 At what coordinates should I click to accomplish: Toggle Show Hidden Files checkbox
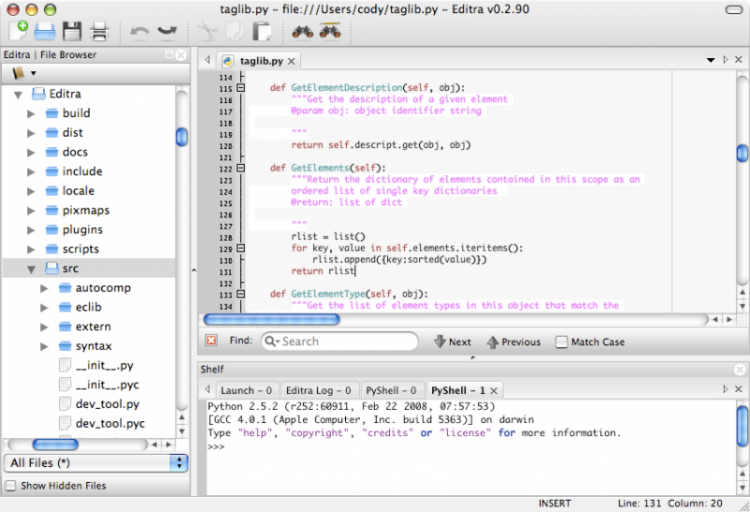click(x=11, y=486)
